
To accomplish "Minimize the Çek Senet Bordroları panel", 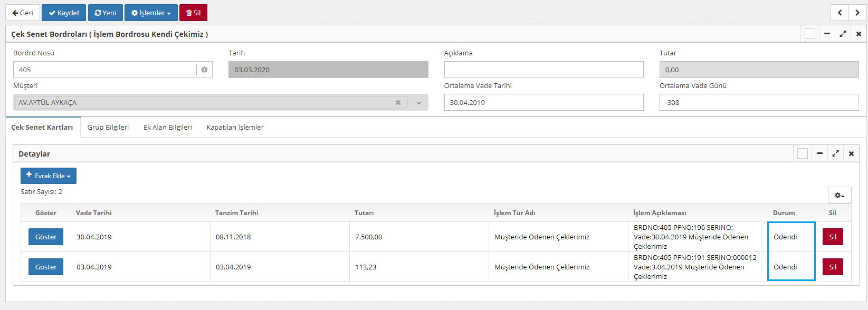I will point(827,34).
